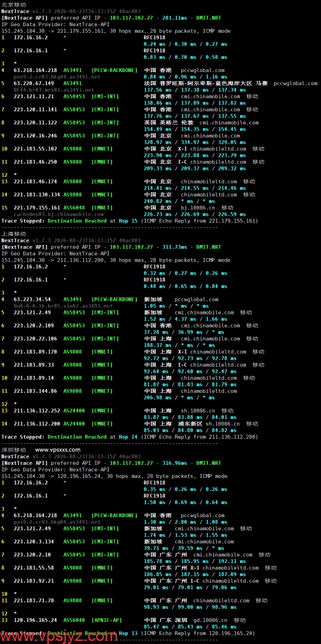
Task: Click IP address 221.183.89.170
Action: coord(35,352)
